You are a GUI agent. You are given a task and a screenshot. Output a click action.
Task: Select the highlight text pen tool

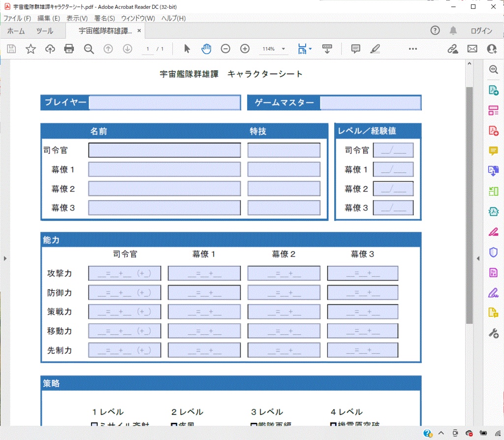[x=375, y=49]
